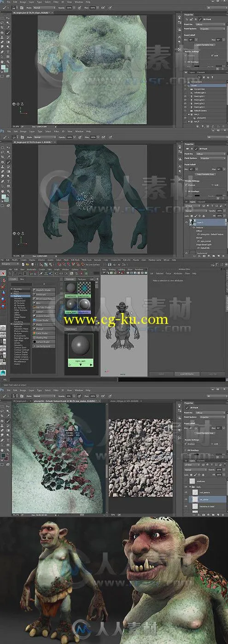Hide Layer 1 in the Layers panel
Viewport: 228px width, 644px height.
pos(186,222)
